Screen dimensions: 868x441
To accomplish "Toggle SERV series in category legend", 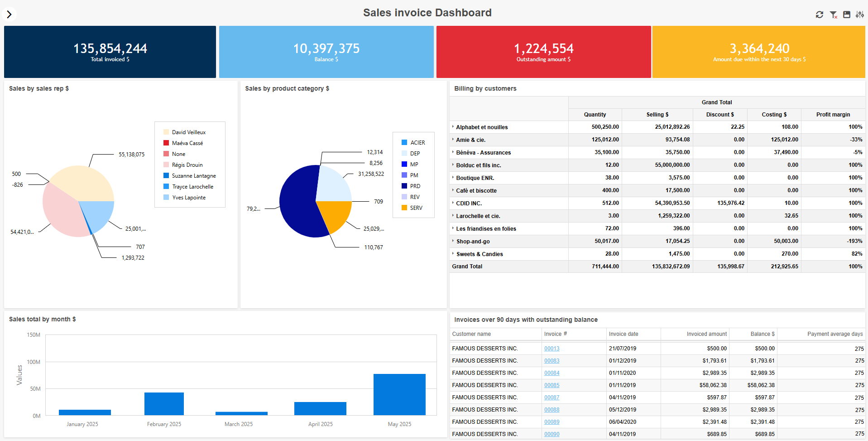I will coord(416,208).
